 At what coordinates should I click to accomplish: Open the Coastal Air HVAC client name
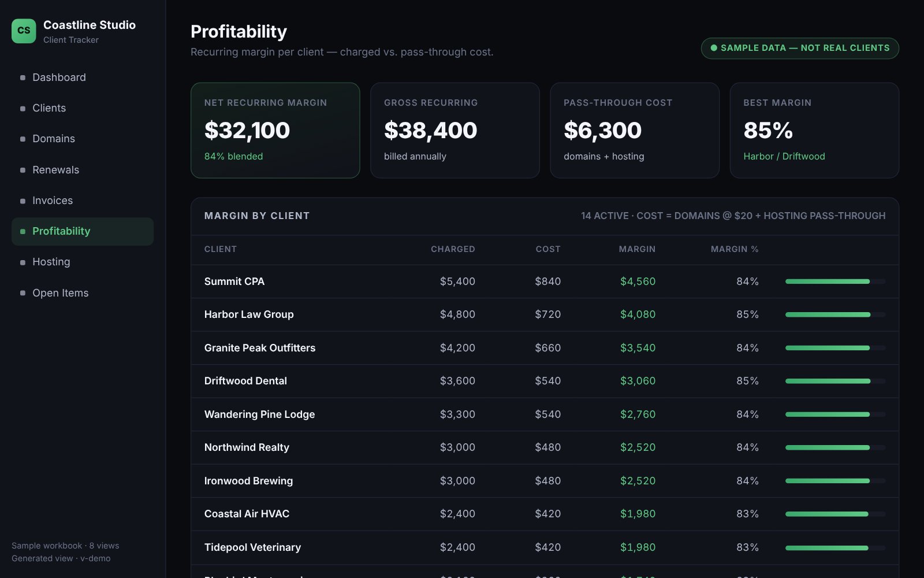pyautogui.click(x=247, y=514)
